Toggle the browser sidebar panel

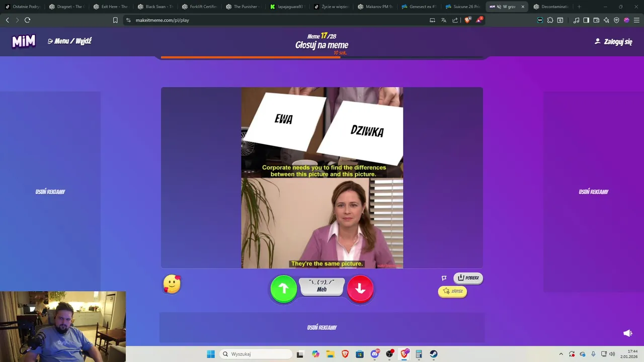click(586, 20)
